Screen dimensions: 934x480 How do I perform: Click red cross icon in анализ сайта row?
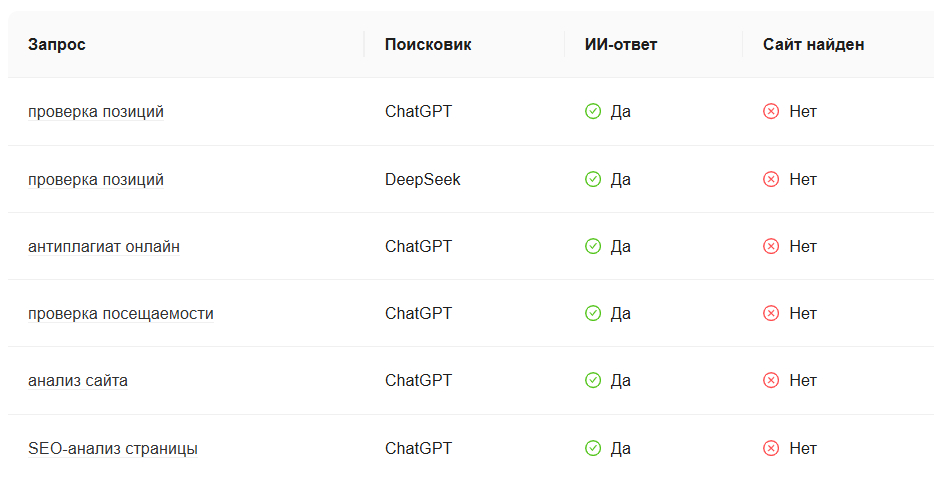point(771,381)
